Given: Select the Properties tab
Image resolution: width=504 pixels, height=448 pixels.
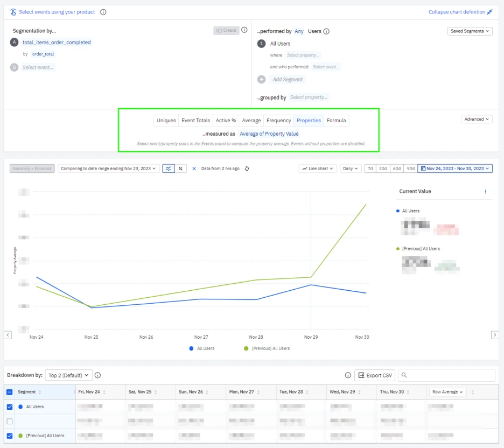Looking at the screenshot, I should pyautogui.click(x=309, y=121).
